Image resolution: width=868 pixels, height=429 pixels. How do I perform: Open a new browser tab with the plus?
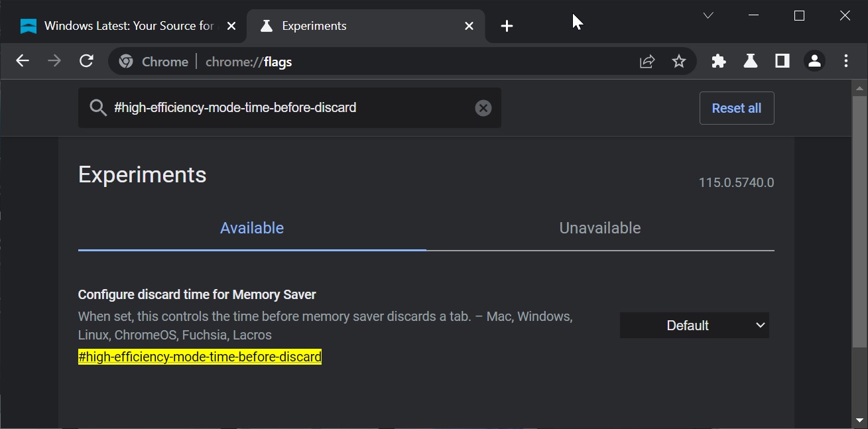point(507,26)
